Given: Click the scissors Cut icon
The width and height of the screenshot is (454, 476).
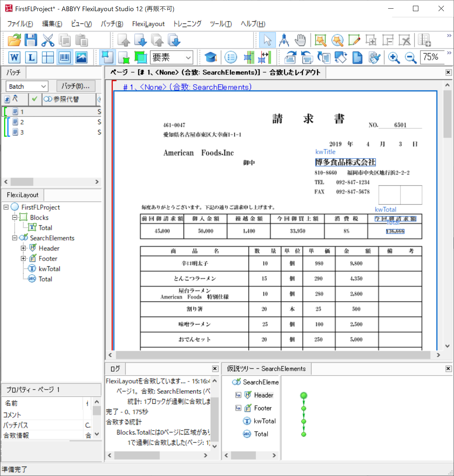Looking at the screenshot, I should coord(48,40).
